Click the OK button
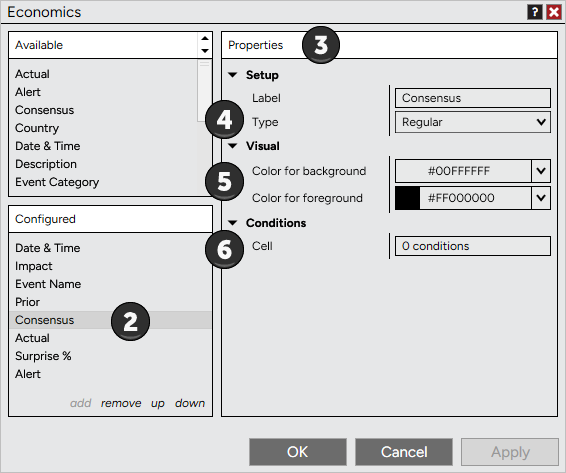 pyautogui.click(x=298, y=452)
